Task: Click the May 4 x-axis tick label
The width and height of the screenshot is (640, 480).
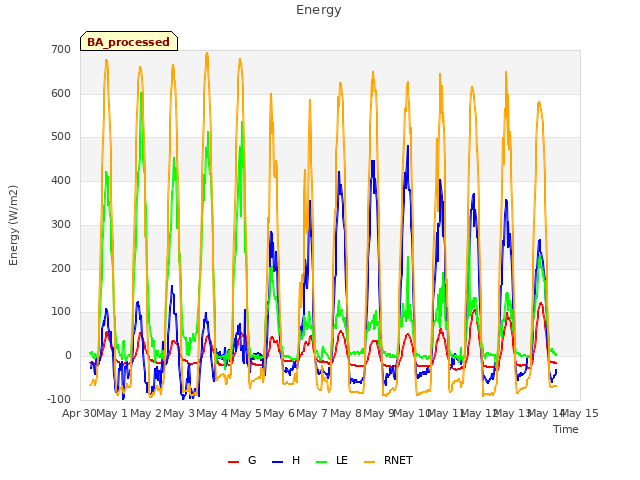Action: pyautogui.click(x=212, y=413)
